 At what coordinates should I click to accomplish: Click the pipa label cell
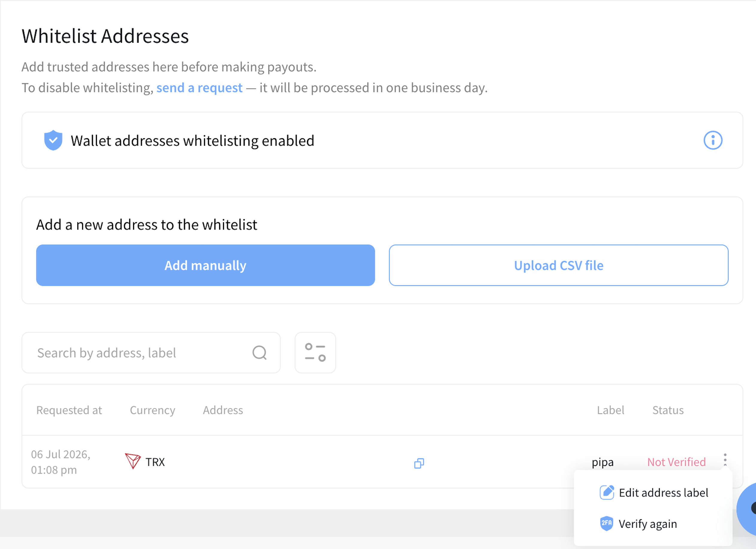click(x=603, y=462)
